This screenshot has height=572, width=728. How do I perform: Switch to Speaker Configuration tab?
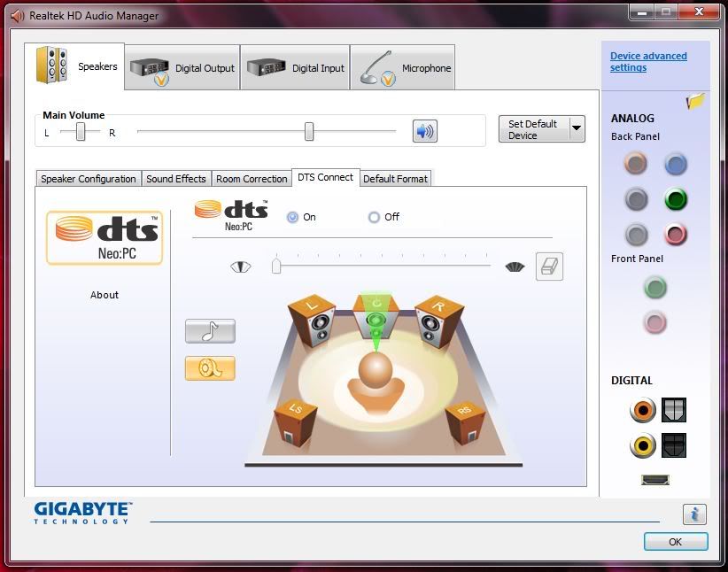[x=89, y=179]
